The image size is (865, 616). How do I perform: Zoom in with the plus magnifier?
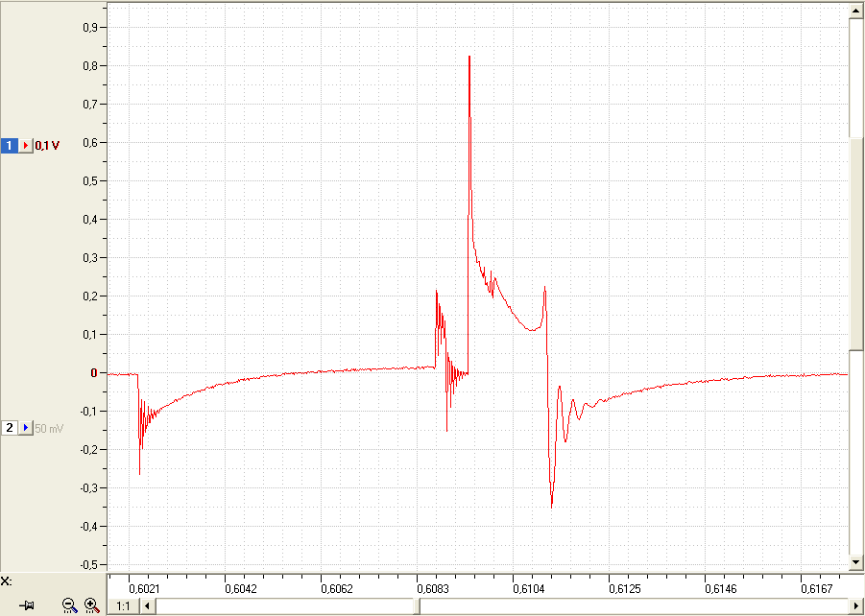[91, 605]
